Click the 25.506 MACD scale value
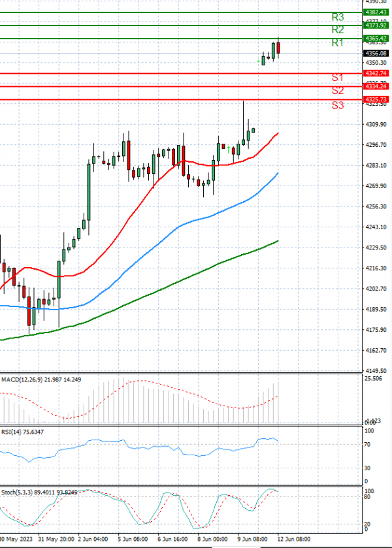This screenshot has width=392, height=548. point(374,378)
